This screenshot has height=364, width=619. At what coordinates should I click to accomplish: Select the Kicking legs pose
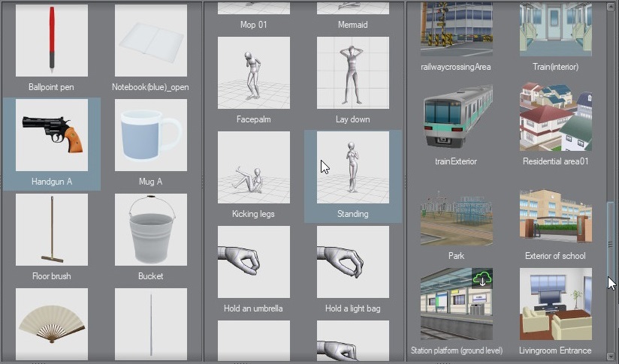point(254,167)
